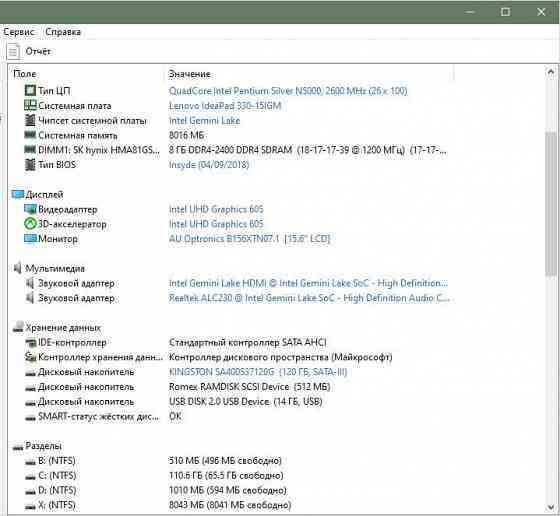Minimize the window
560x516 pixels.
click(x=470, y=12)
